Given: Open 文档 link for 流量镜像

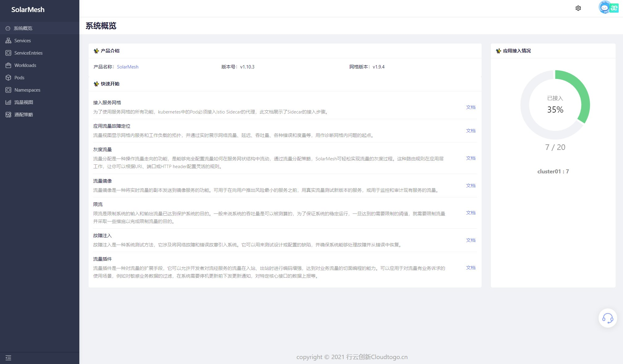Looking at the screenshot, I should pyautogui.click(x=470, y=186).
